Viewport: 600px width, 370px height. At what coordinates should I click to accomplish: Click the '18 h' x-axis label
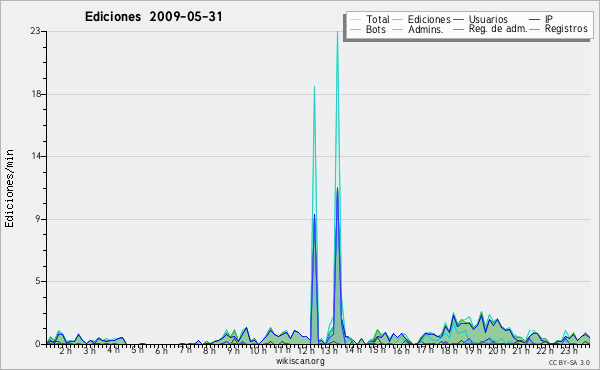coord(449,350)
